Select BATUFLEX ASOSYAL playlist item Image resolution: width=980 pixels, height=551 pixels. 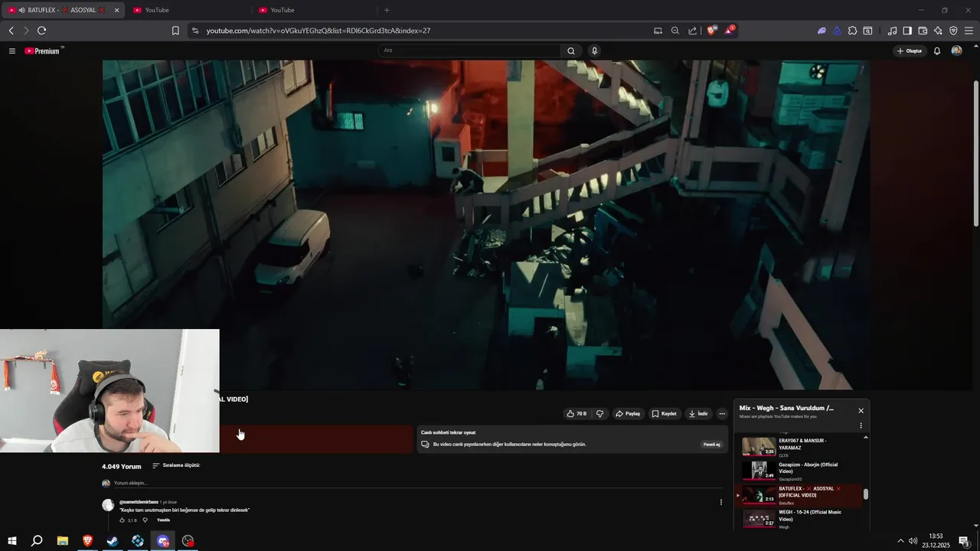click(800, 494)
